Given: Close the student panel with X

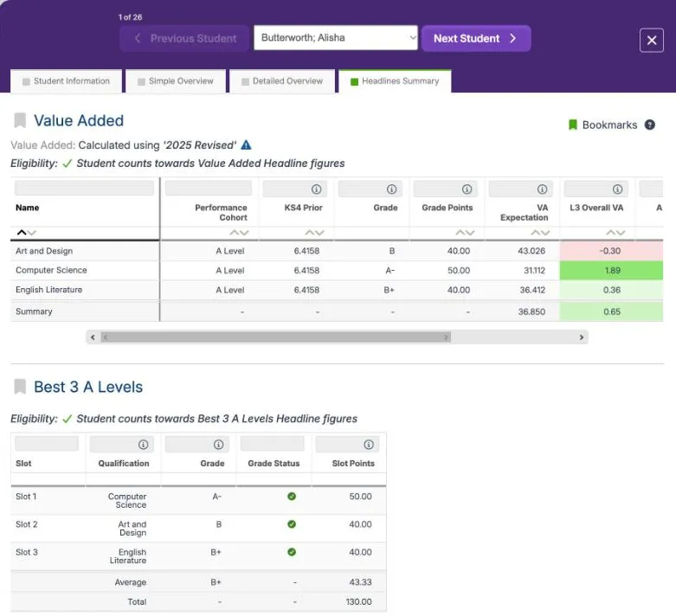Looking at the screenshot, I should coord(652,41).
